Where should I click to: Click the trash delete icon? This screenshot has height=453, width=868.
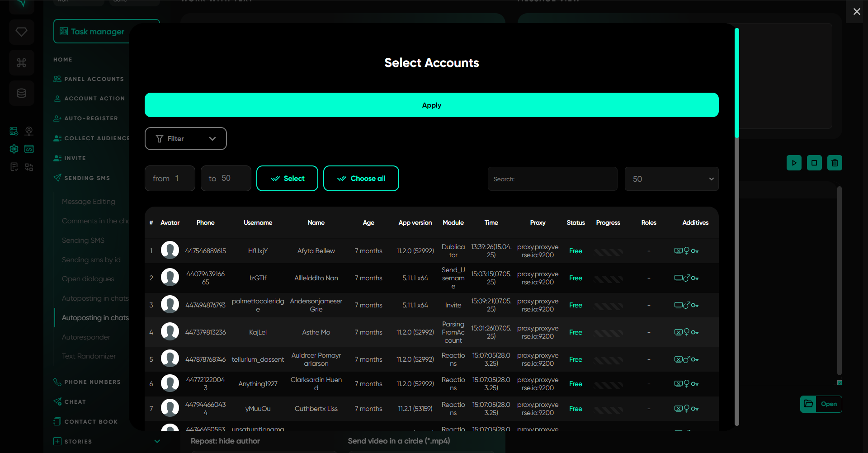coord(835,163)
